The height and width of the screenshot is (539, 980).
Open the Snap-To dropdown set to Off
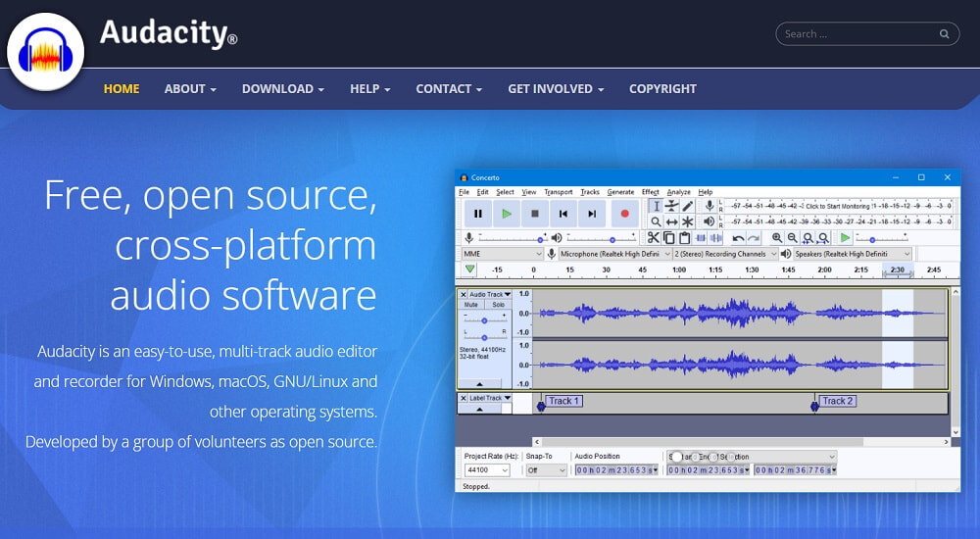point(546,470)
